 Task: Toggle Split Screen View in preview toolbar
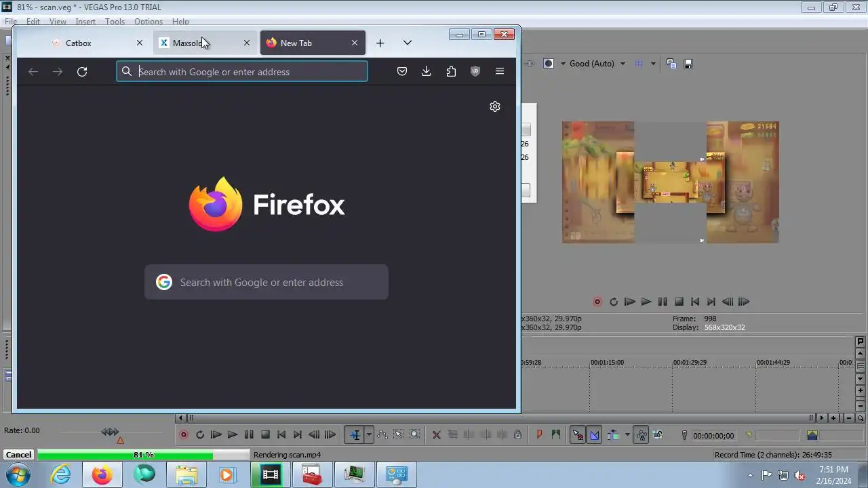(x=549, y=63)
